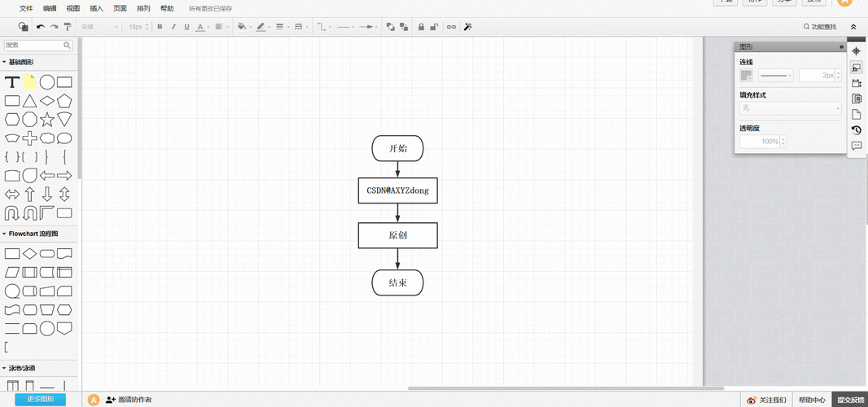Screen dimensions: 868x407
Task: Open the 页面 menu
Action: [120, 8]
